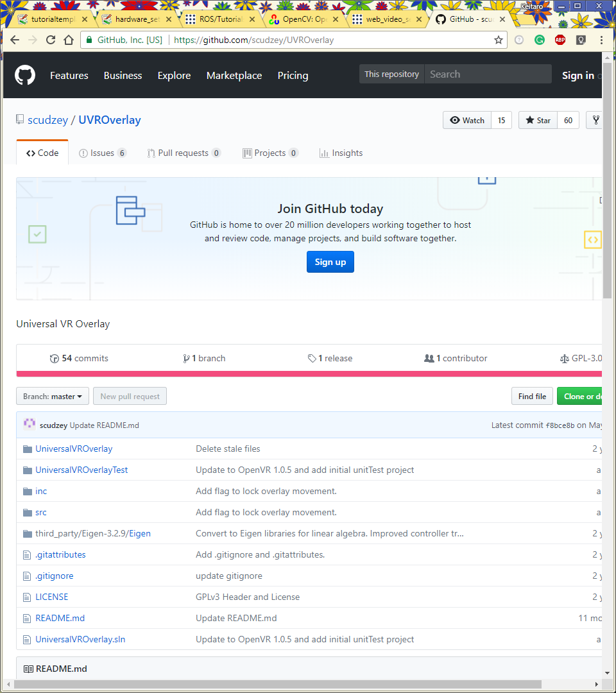Select the Code tab
616x693 pixels.
(42, 153)
